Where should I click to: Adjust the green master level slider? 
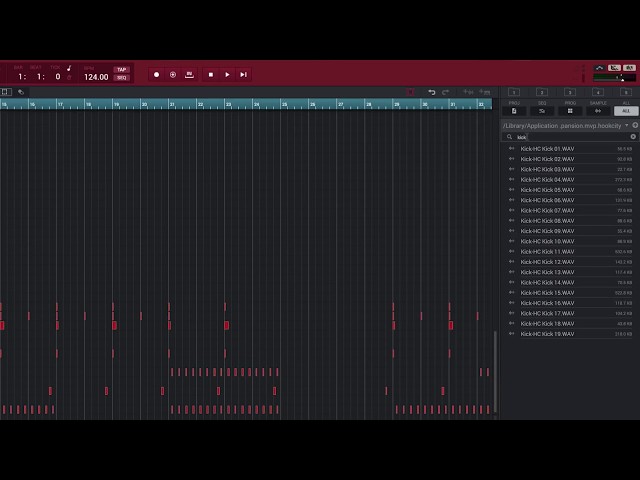614,78
